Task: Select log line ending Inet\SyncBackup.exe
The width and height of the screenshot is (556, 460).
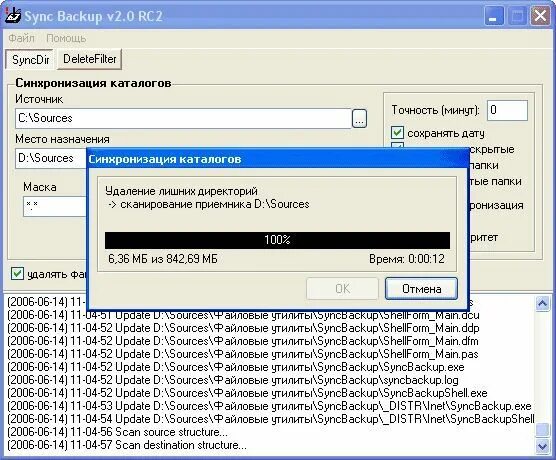Action: [269, 406]
